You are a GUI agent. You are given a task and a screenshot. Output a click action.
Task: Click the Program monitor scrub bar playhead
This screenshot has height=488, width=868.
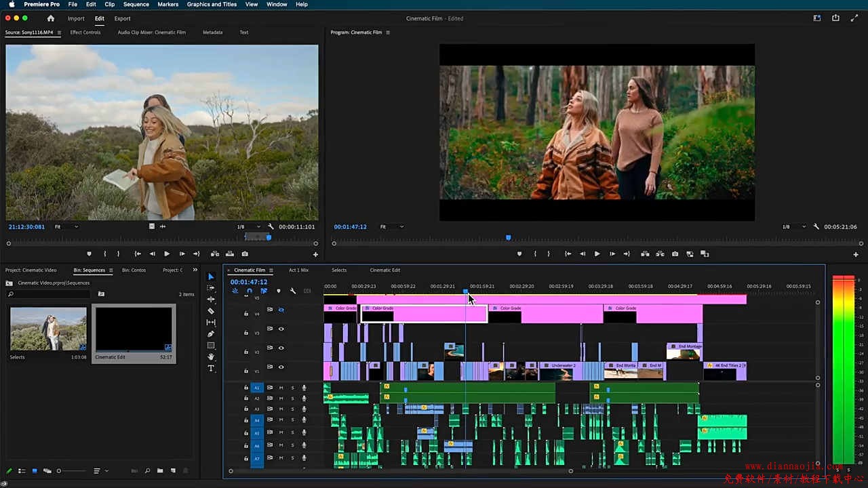508,238
